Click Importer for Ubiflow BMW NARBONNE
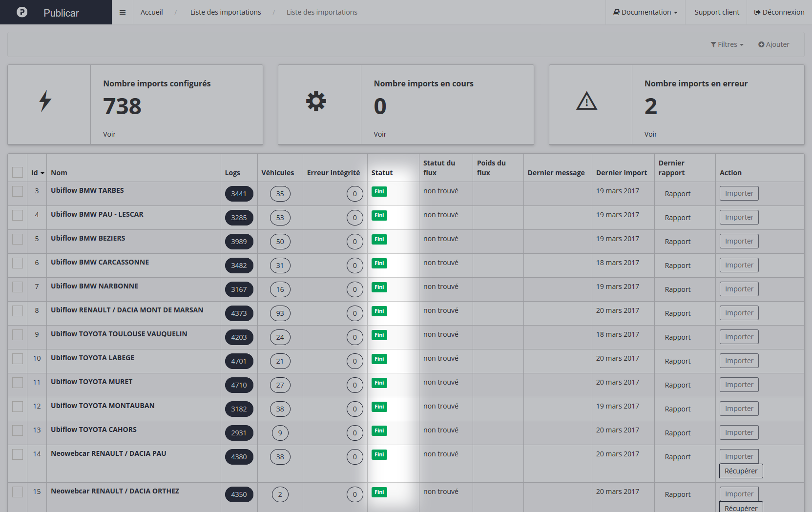 (x=739, y=289)
